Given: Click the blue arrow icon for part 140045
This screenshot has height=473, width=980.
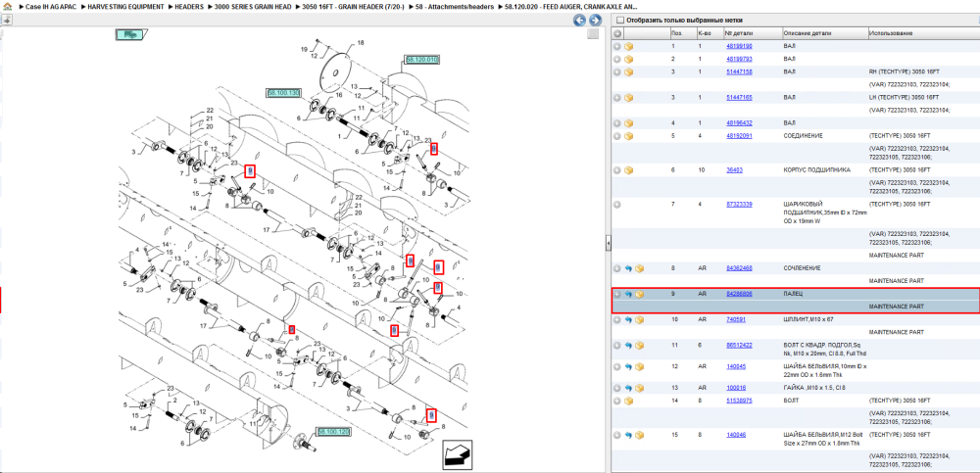Looking at the screenshot, I should 628,366.
